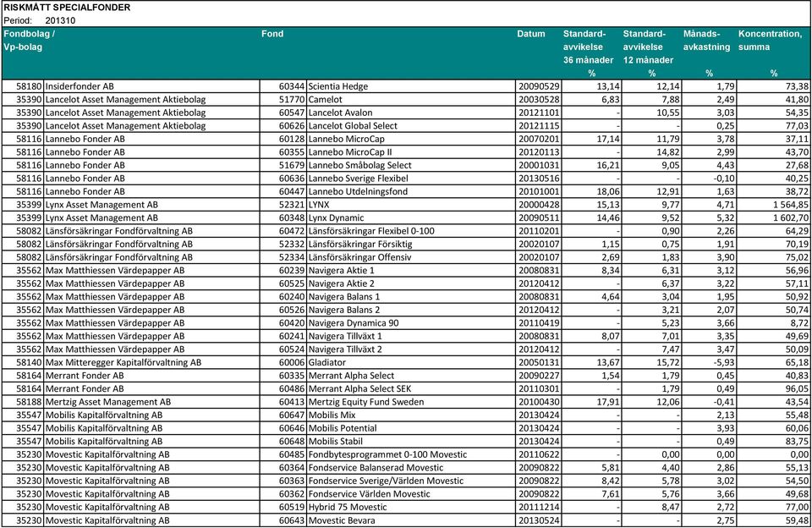Select the 'Navigera Tillväxt 1' cell

pos(411,336)
